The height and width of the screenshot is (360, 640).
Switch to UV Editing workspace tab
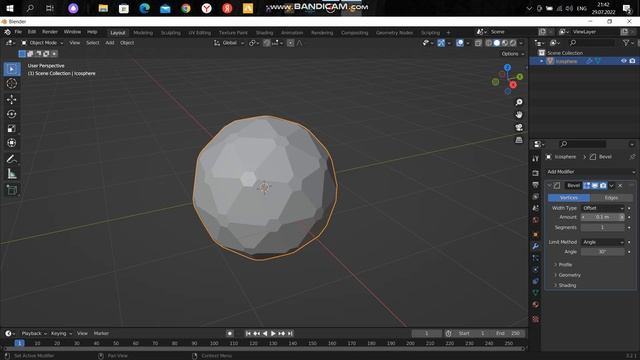click(x=200, y=33)
